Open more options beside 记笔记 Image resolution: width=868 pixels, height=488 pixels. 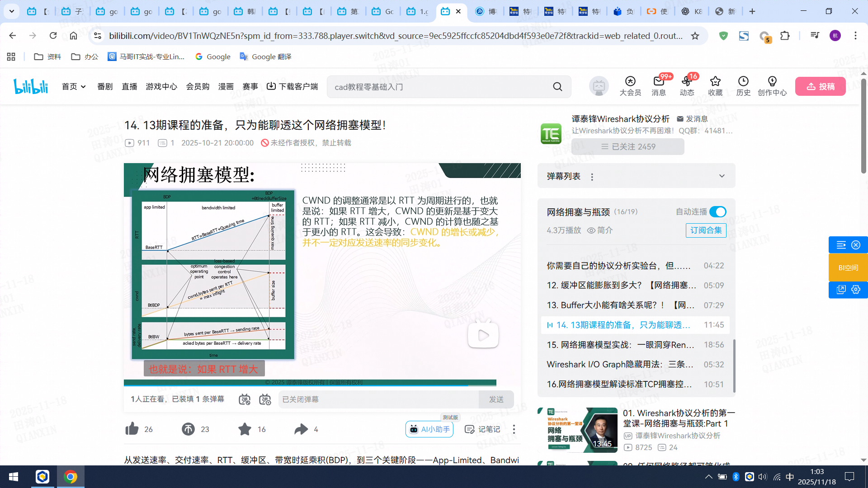514,429
